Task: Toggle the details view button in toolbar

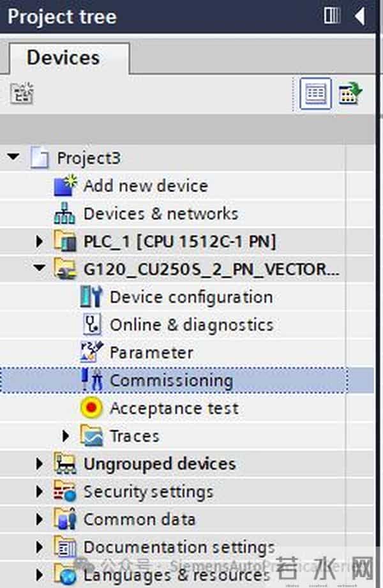Action: pos(315,94)
